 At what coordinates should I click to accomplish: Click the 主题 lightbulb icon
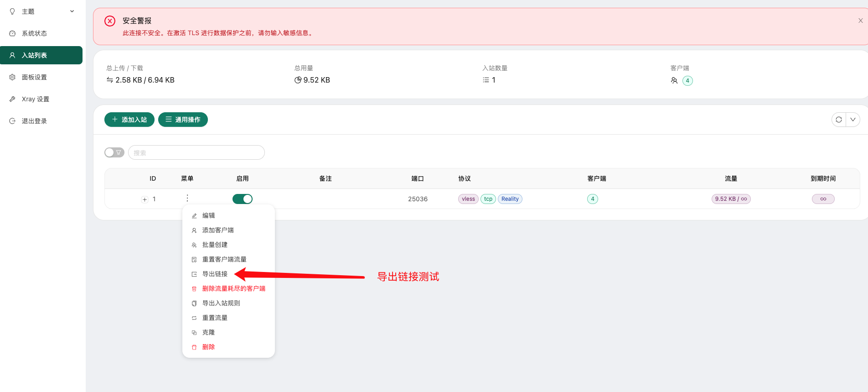click(x=12, y=11)
